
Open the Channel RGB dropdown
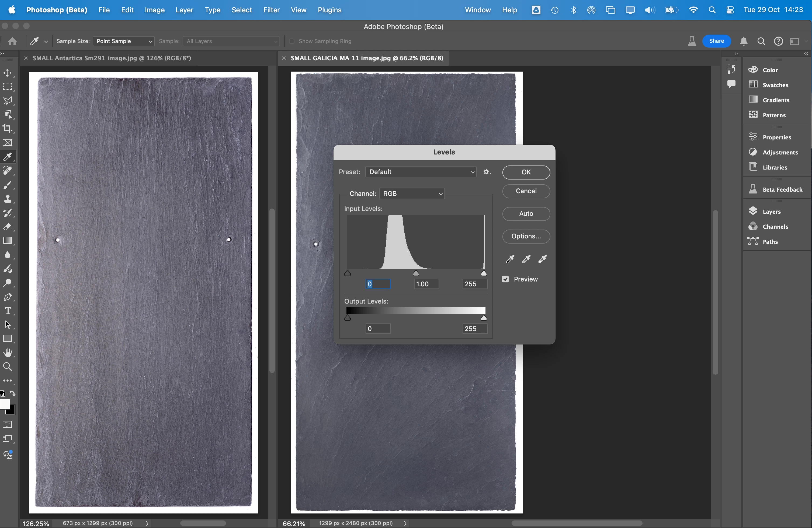pos(412,193)
